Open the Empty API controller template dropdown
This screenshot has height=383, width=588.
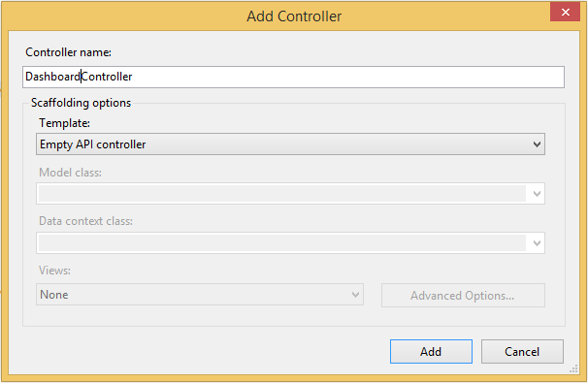pos(290,144)
